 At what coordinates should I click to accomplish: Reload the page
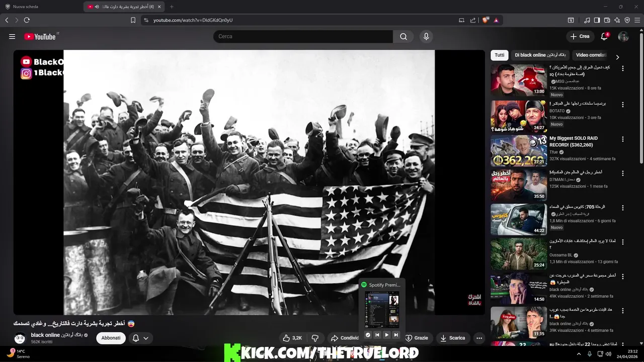click(x=27, y=20)
